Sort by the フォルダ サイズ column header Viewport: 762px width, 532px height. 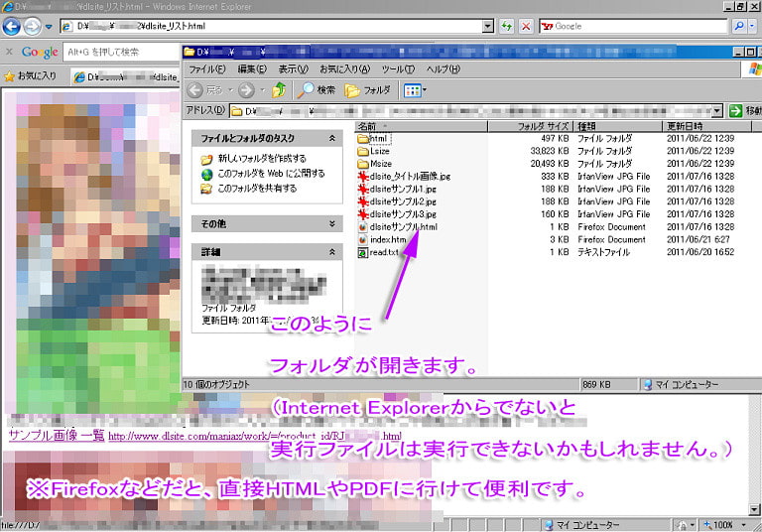point(530,126)
